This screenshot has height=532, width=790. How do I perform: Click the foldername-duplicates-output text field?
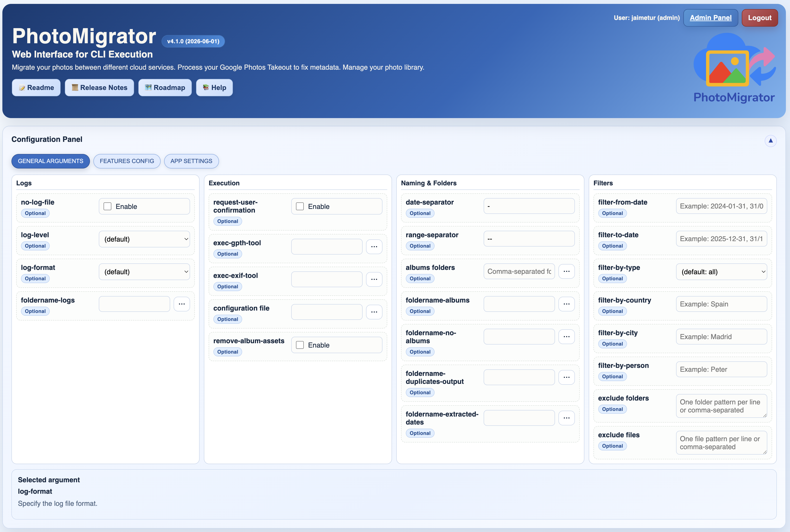pyautogui.click(x=519, y=377)
